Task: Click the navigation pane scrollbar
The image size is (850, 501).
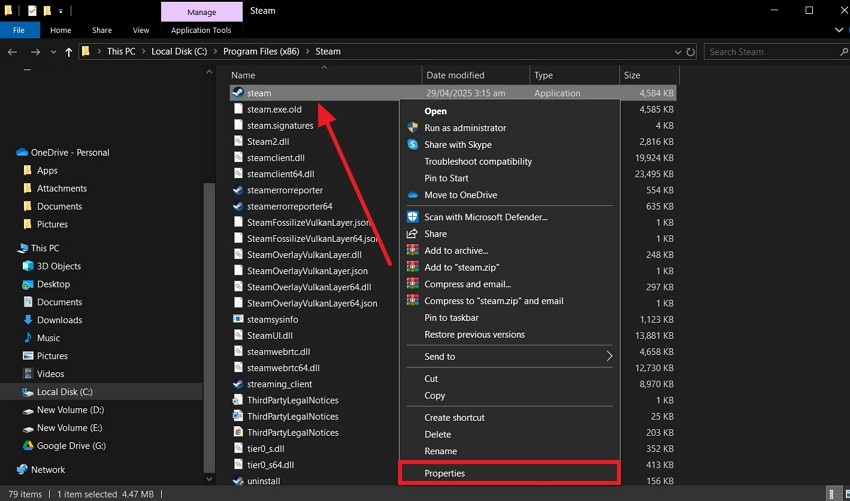Action: (x=209, y=328)
